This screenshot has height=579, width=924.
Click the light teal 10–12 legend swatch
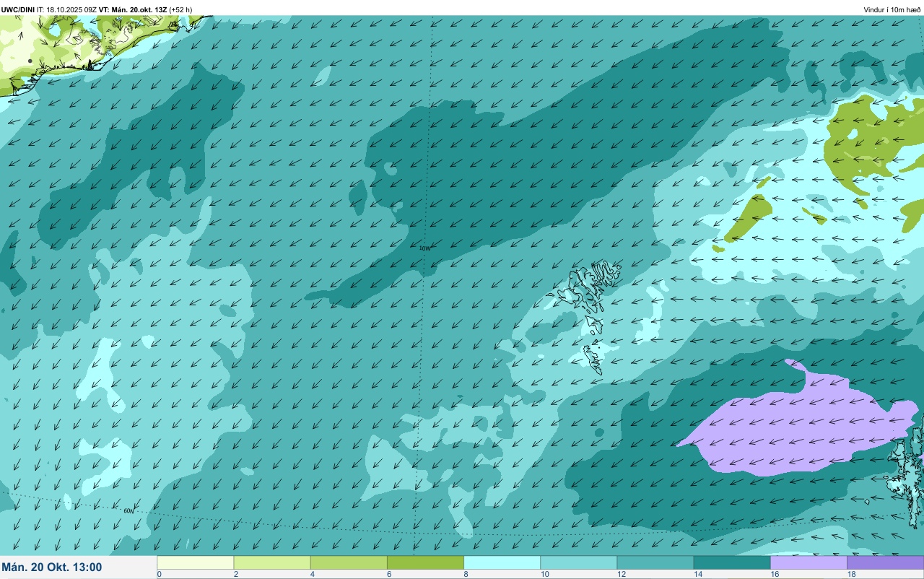coord(578,562)
